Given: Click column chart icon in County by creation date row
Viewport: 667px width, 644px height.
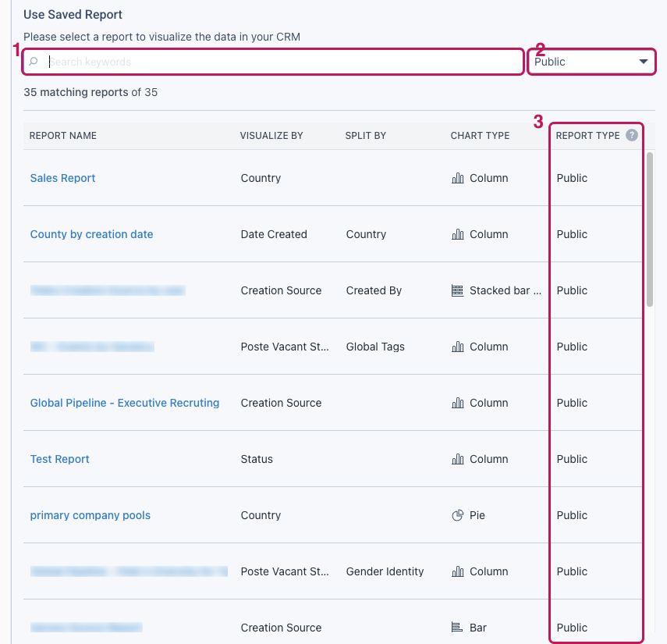Looking at the screenshot, I should (x=458, y=234).
